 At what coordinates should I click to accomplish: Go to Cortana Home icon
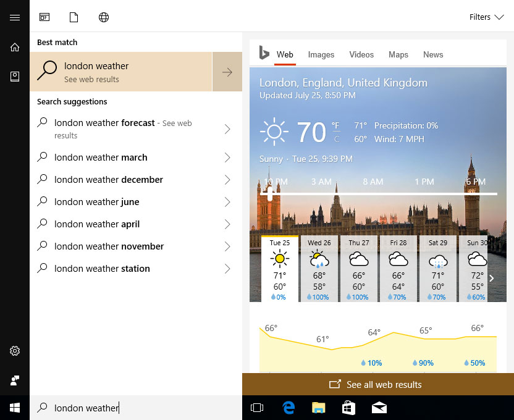click(15, 48)
